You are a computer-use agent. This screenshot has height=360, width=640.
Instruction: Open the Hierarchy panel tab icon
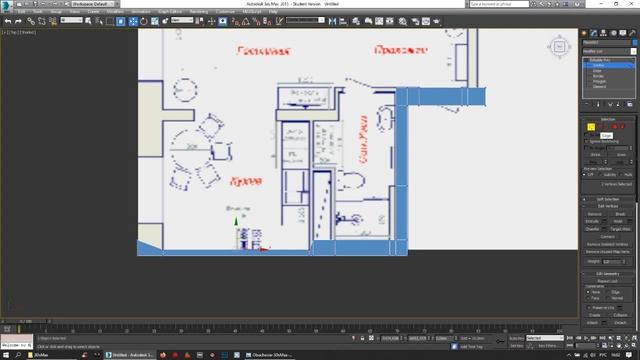[603, 33]
